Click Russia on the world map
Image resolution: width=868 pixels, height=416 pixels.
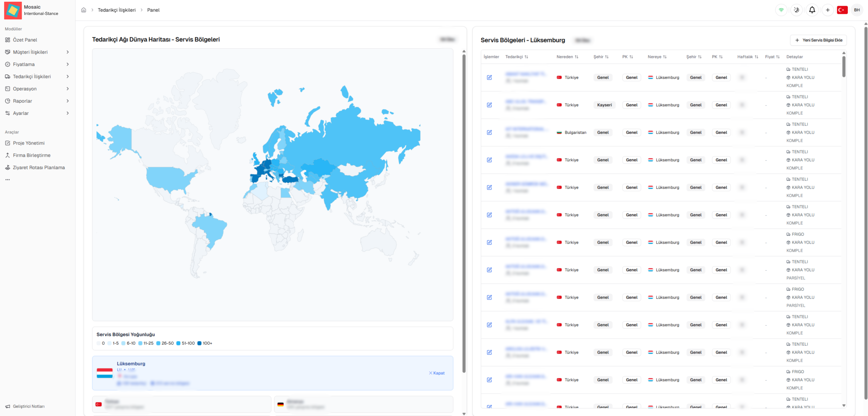tap(353, 139)
